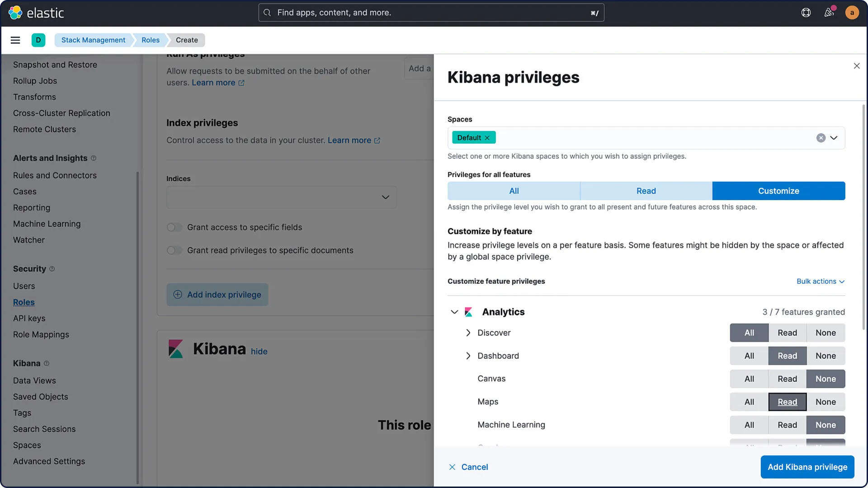Go to Roles breadcrumb
This screenshot has height=488, width=868.
[x=151, y=40]
